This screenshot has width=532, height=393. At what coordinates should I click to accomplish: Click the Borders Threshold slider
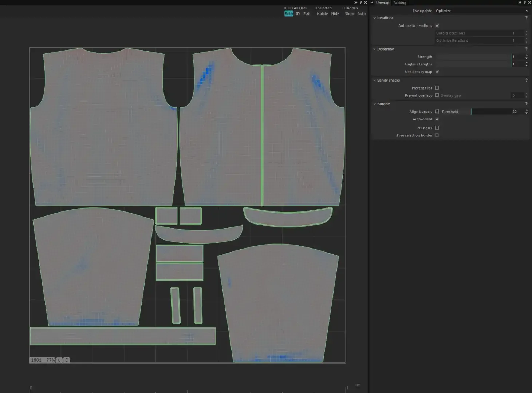[x=498, y=112]
